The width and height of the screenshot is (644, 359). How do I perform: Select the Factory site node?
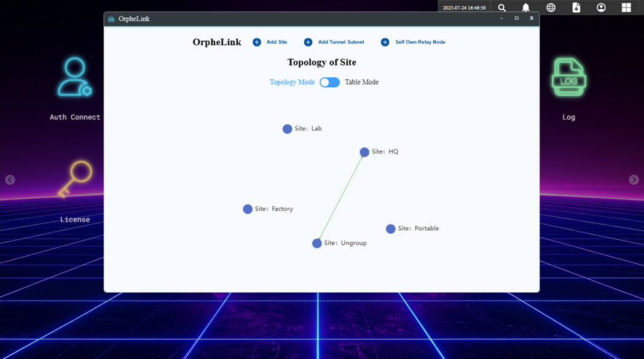[248, 209]
